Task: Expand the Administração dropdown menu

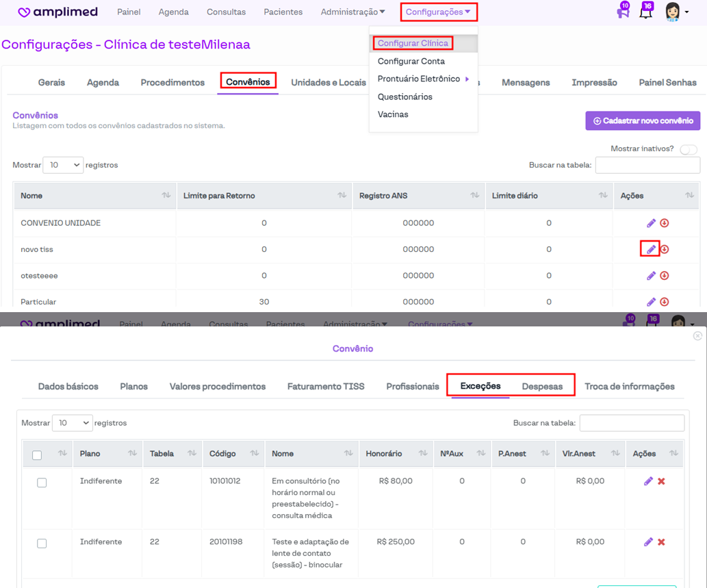Action: 352,12
